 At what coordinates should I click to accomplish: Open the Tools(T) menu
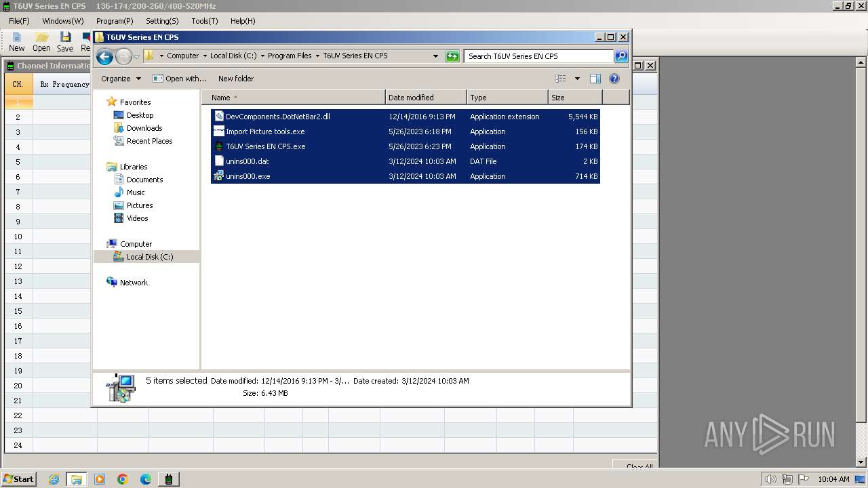pyautogui.click(x=205, y=21)
